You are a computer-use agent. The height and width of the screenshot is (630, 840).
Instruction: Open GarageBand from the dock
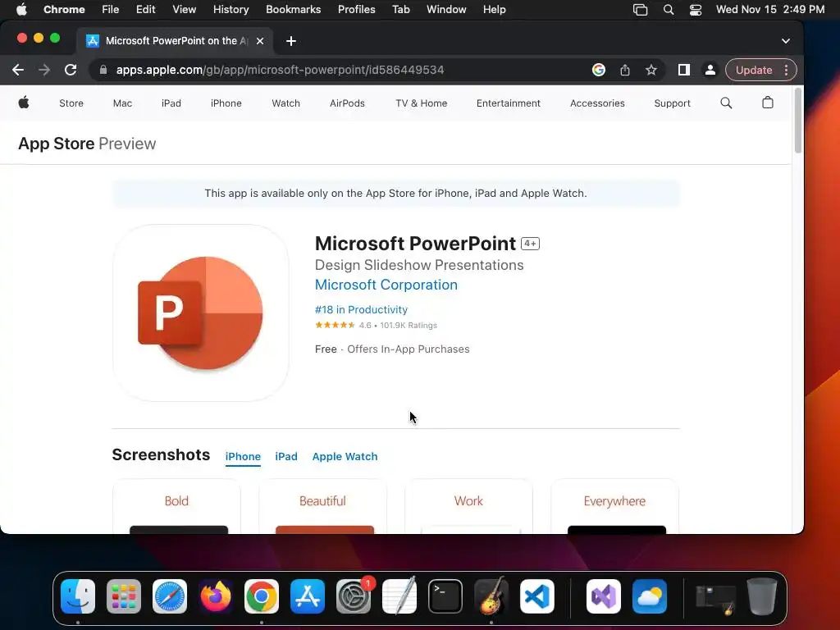[x=491, y=596]
